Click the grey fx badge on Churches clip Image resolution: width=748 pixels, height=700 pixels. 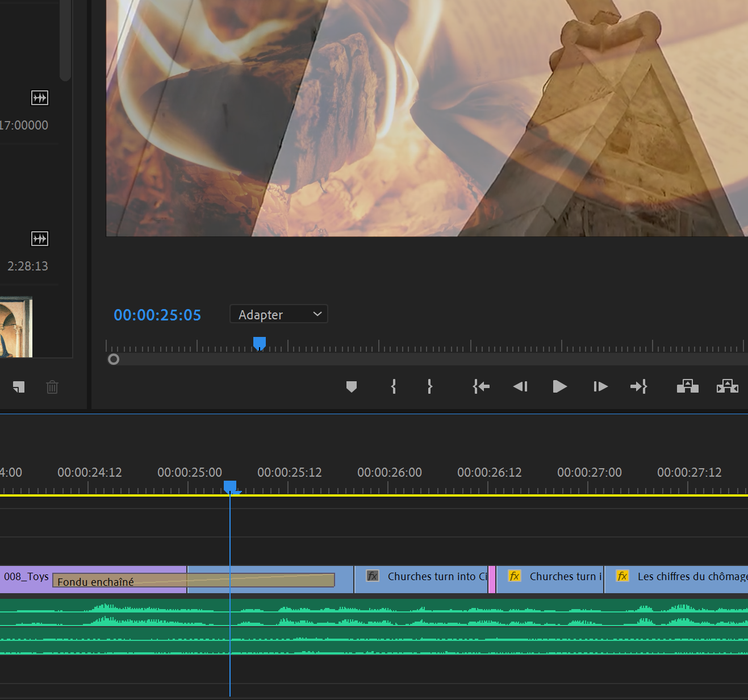(x=373, y=576)
